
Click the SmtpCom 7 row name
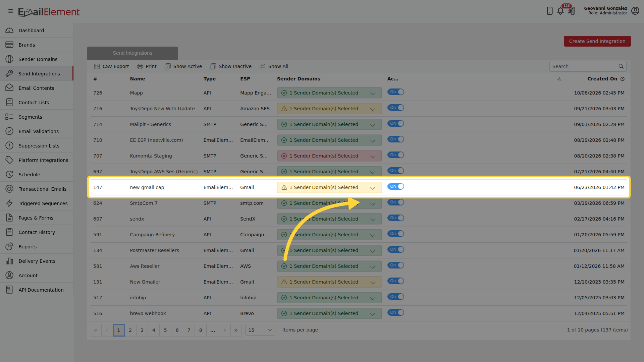click(144, 203)
